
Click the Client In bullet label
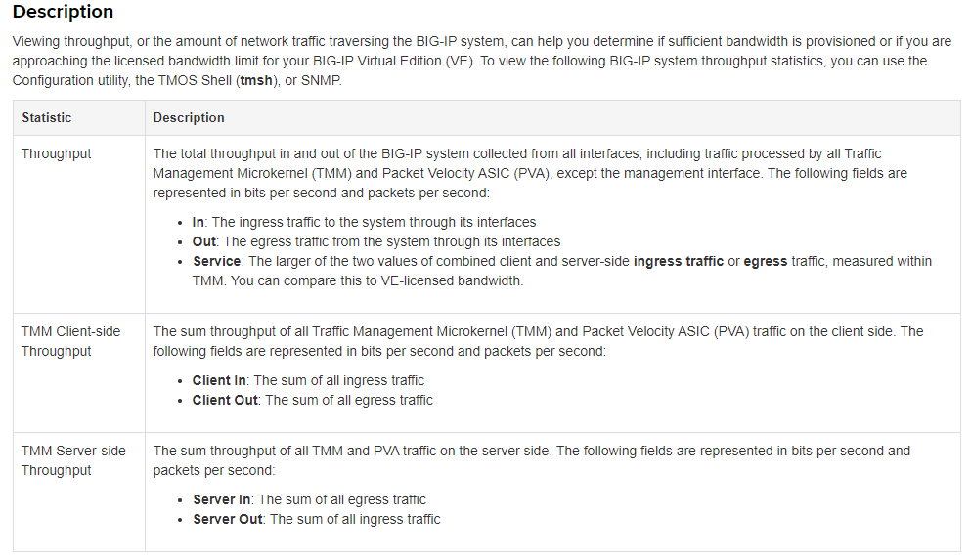click(x=219, y=380)
